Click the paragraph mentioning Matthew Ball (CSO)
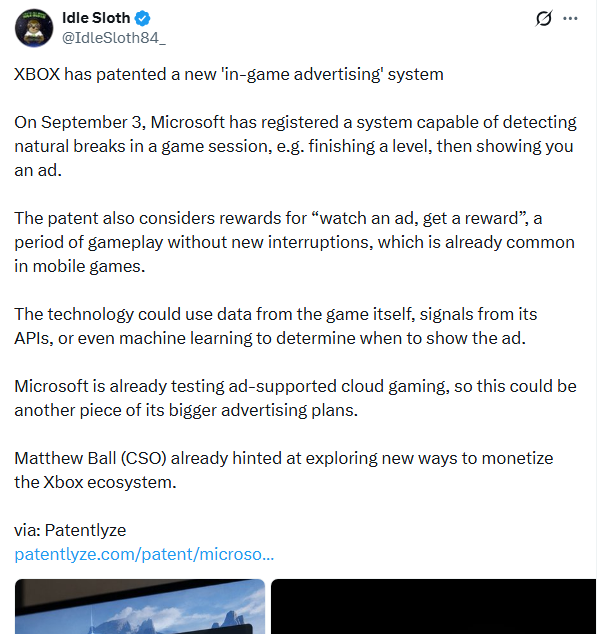The height and width of the screenshot is (634, 613). (283, 470)
